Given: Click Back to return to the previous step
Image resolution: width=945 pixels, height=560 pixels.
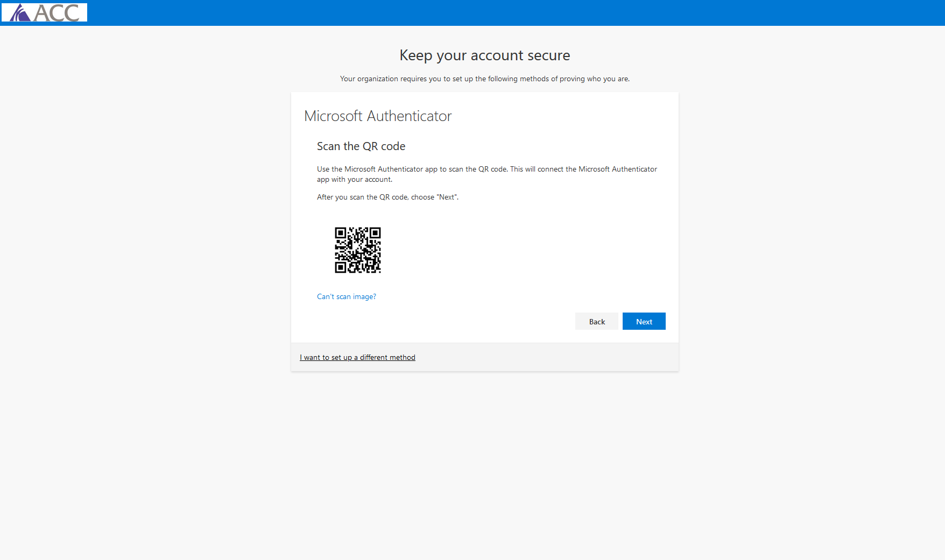Looking at the screenshot, I should pos(597,321).
